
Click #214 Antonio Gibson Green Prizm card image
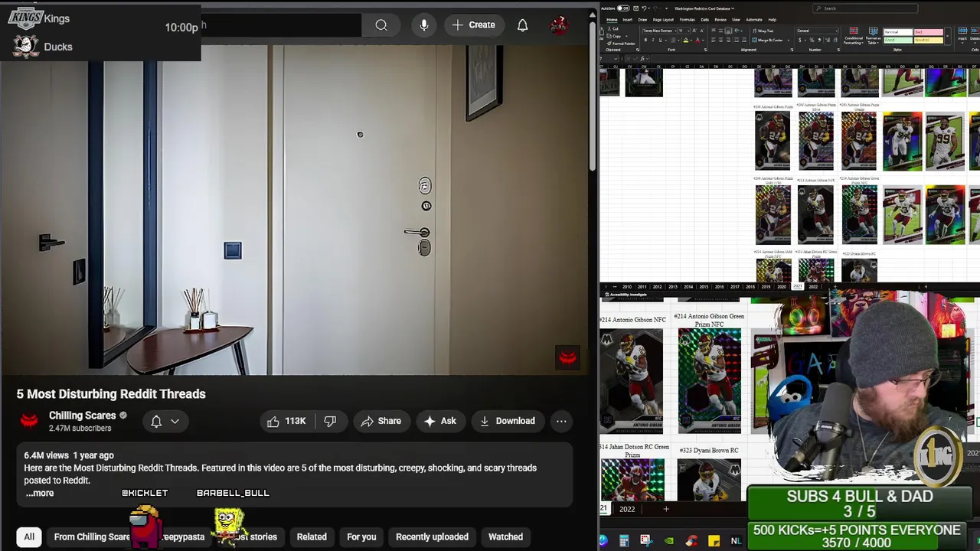point(709,380)
